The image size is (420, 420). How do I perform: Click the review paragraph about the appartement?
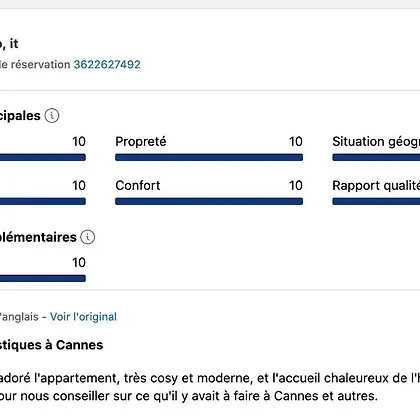coord(210,387)
